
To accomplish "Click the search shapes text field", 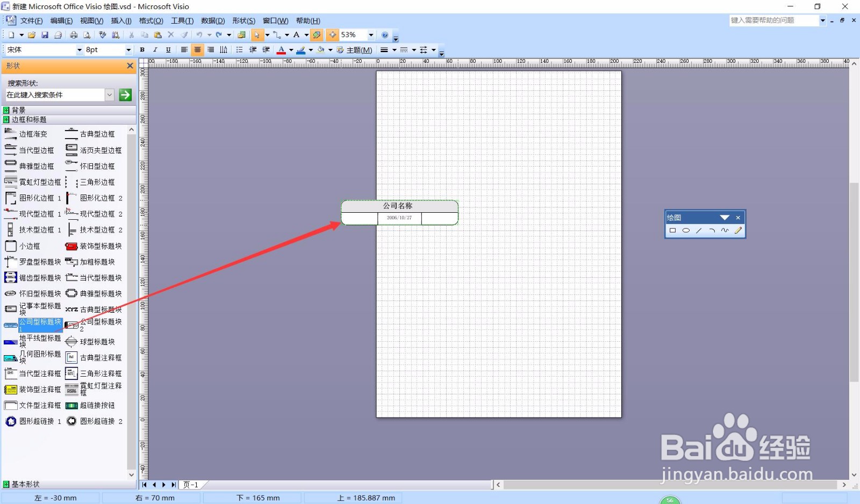I will (x=55, y=95).
